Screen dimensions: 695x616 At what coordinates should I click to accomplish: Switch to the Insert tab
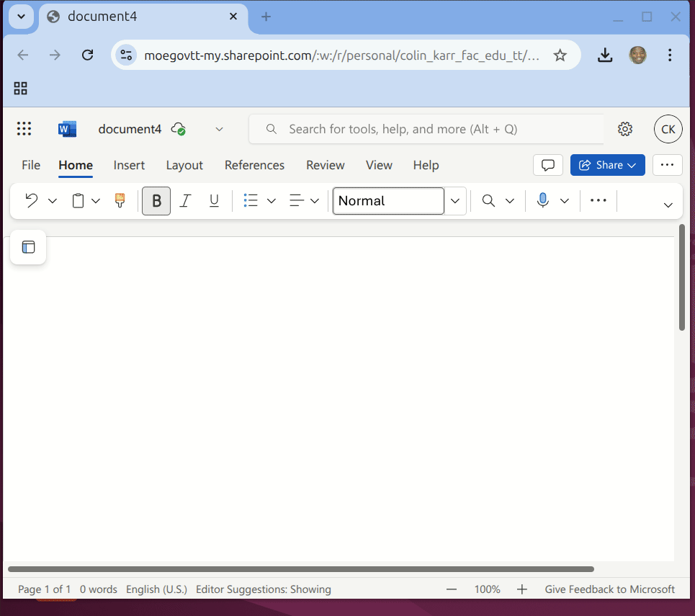[129, 165]
